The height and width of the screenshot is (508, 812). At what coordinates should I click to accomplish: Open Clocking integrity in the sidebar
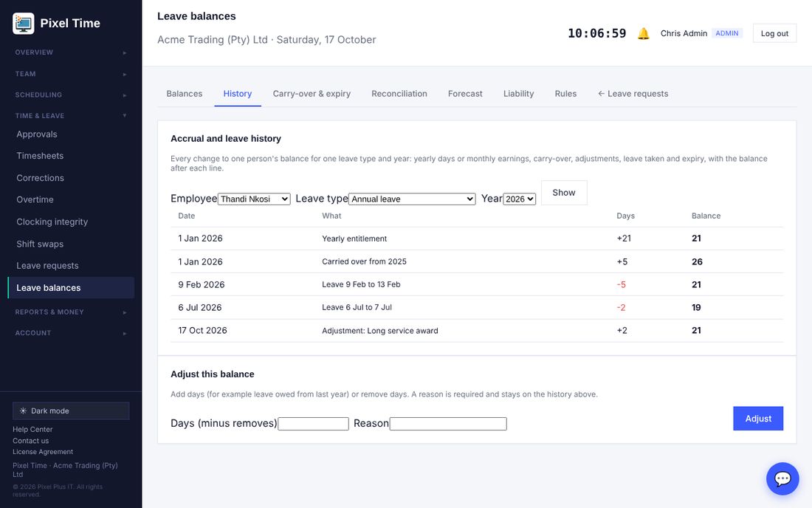pyautogui.click(x=71, y=222)
